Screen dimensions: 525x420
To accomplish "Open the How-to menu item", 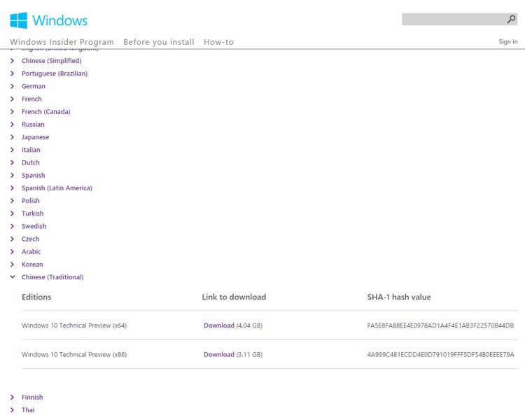I will (x=218, y=42).
